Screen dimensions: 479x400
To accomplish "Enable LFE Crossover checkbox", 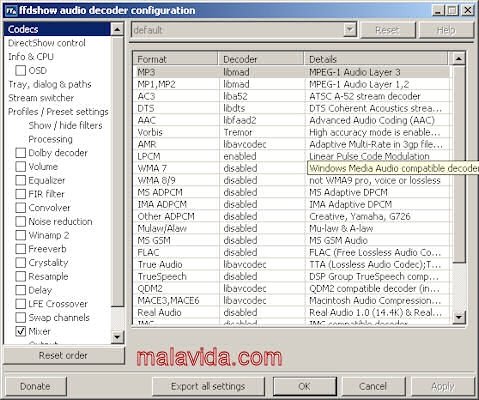I will [x=21, y=304].
